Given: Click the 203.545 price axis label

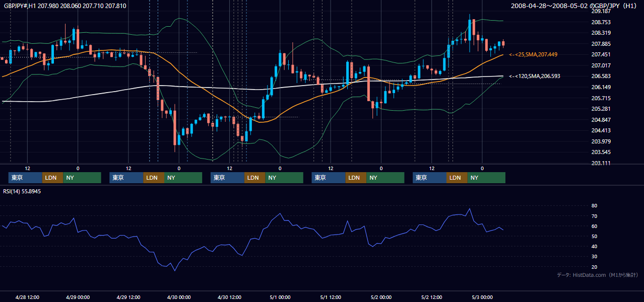Looking at the screenshot, I should coord(601,152).
